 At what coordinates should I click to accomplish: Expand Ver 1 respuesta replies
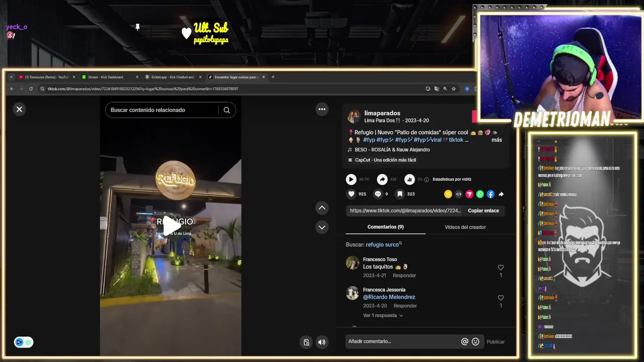383,316
